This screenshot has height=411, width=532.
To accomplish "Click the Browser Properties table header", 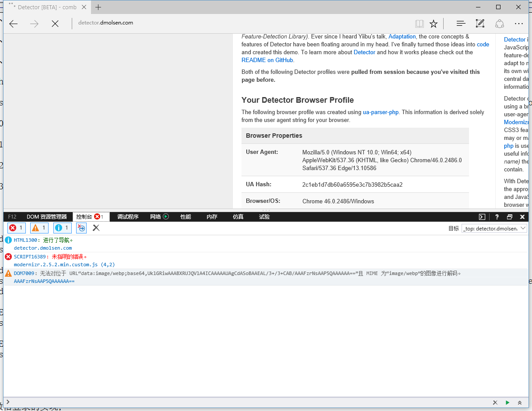I will pos(355,136).
